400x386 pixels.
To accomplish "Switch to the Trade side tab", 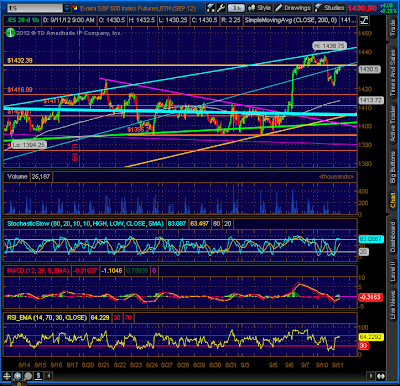I will coord(393,28).
